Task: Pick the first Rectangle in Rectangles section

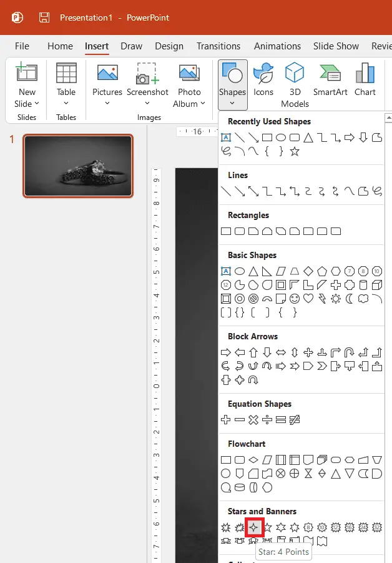Action: pyautogui.click(x=226, y=231)
